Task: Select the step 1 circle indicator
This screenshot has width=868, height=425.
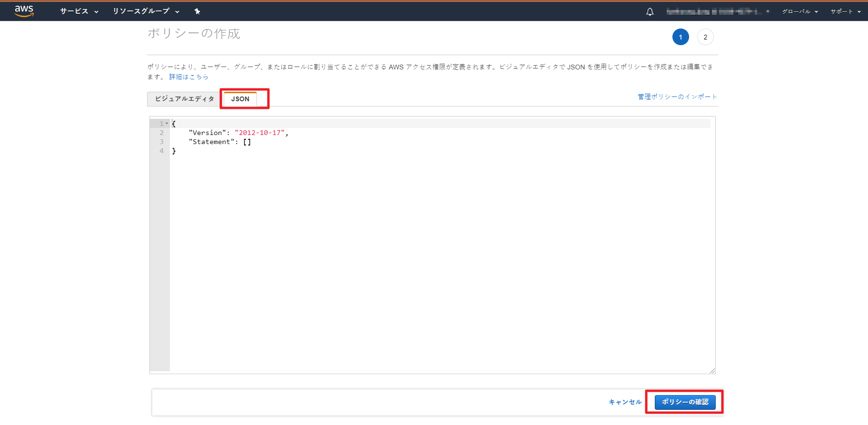Action: coord(681,37)
